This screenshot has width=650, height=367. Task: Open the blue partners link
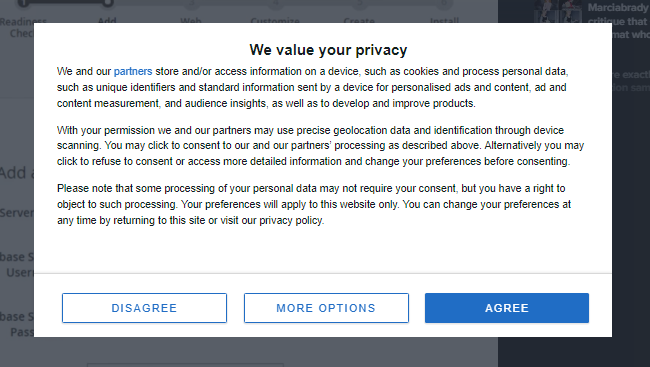(x=133, y=71)
